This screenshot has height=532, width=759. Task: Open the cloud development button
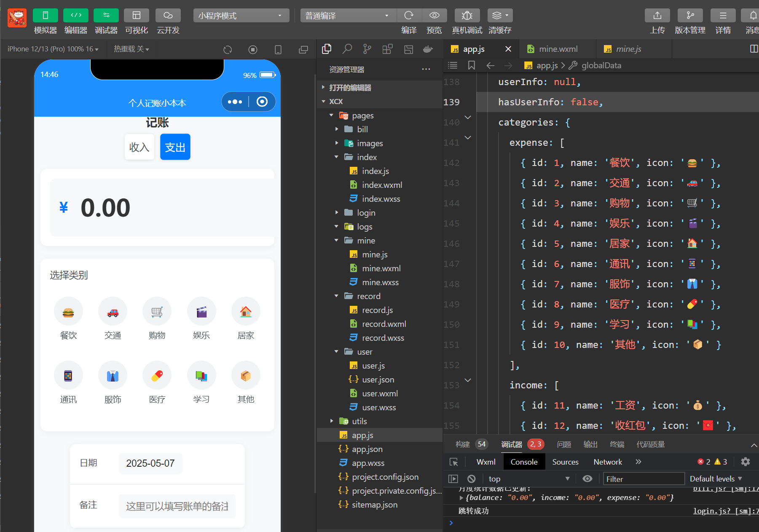coord(168,16)
